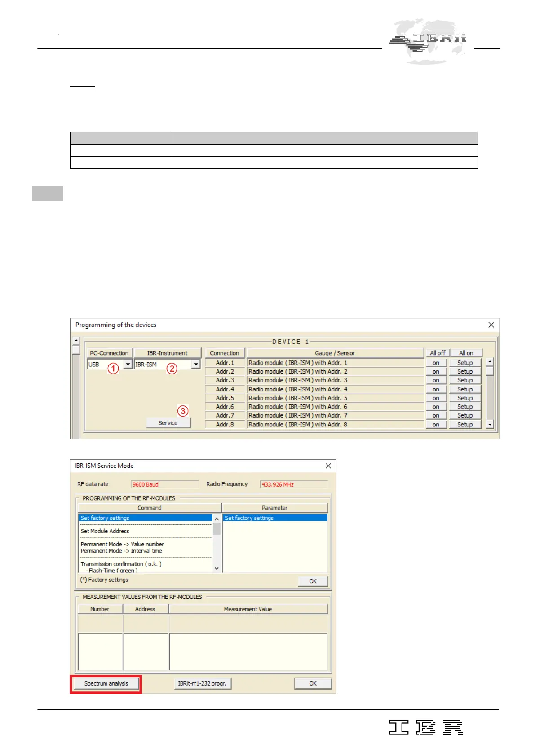
Task: Close the IBR-ISM Service Mode dialog
Action: point(328,466)
